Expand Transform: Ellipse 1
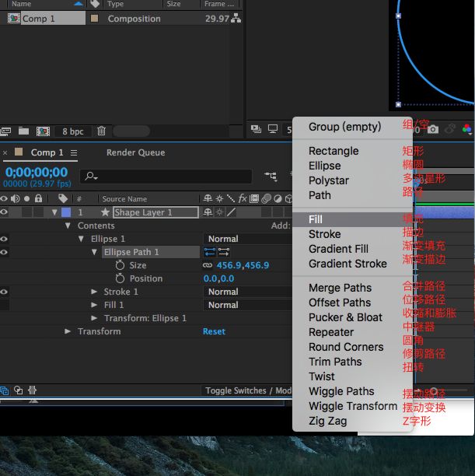The height and width of the screenshot is (476, 475). [94, 318]
